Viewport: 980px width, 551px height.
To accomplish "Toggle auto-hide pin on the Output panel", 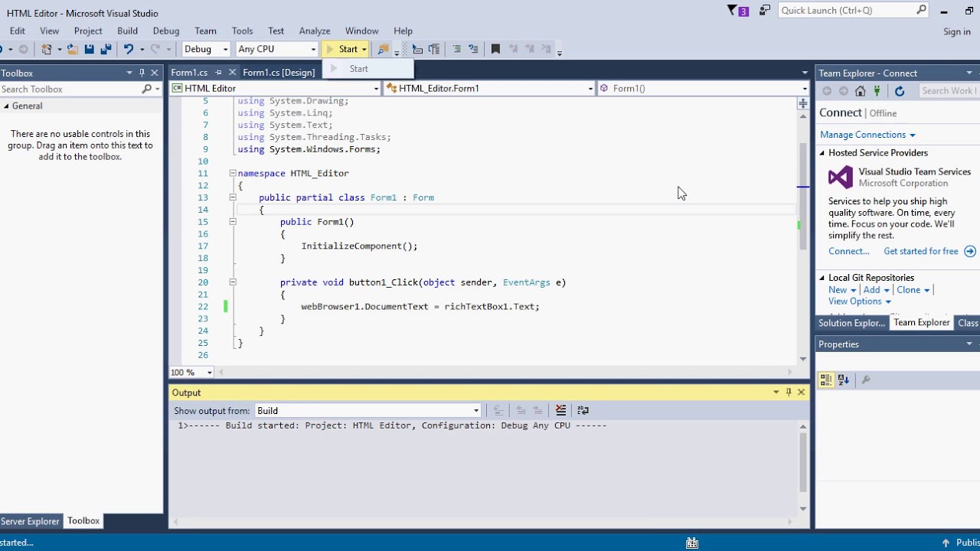I will (x=789, y=392).
